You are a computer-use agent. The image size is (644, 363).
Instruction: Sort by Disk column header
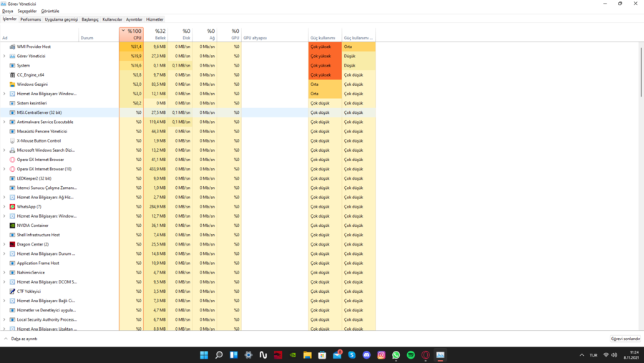[180, 34]
